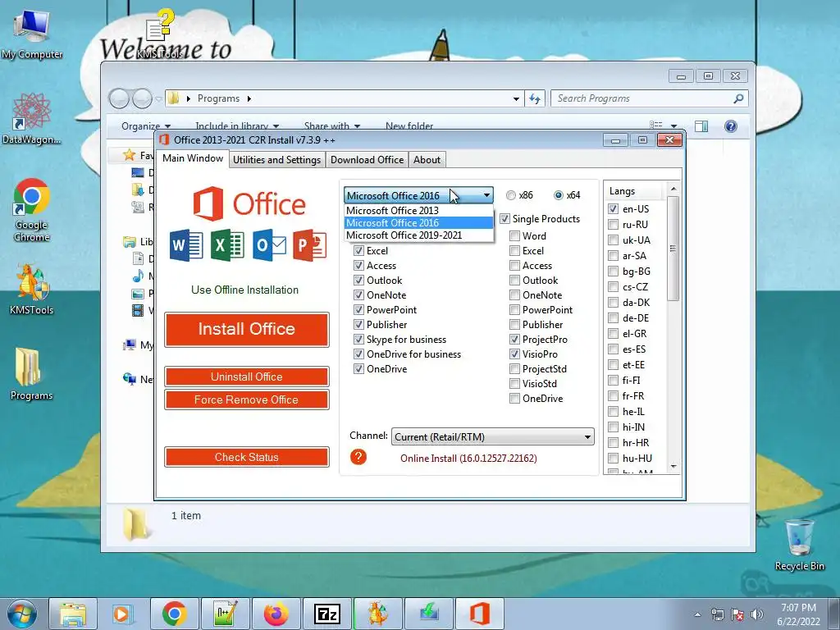Open Google Chrome desktop shortcut
The width and height of the screenshot is (840, 630).
tap(32, 211)
